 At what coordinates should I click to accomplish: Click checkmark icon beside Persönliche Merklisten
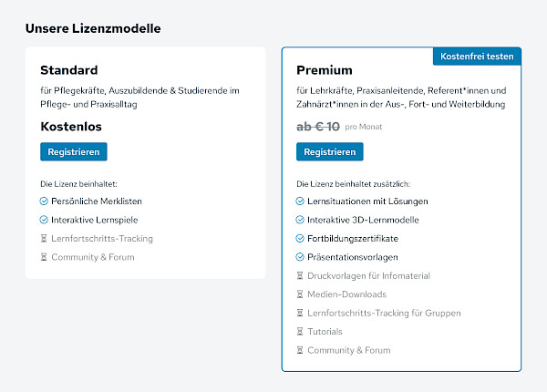[44, 201]
